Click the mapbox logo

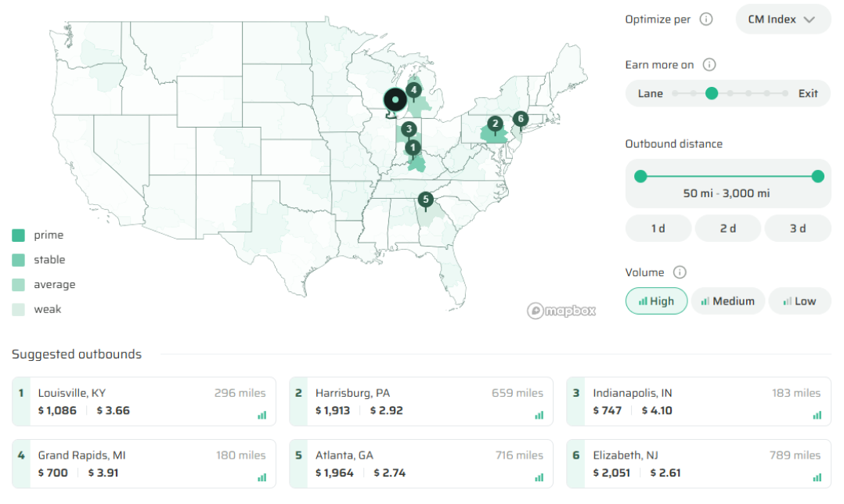pyautogui.click(x=561, y=311)
